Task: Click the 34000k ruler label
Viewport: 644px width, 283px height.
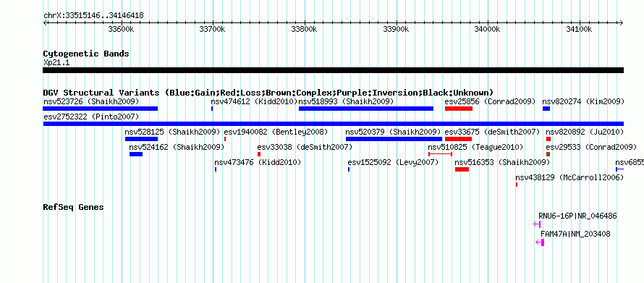Action: 487,29
